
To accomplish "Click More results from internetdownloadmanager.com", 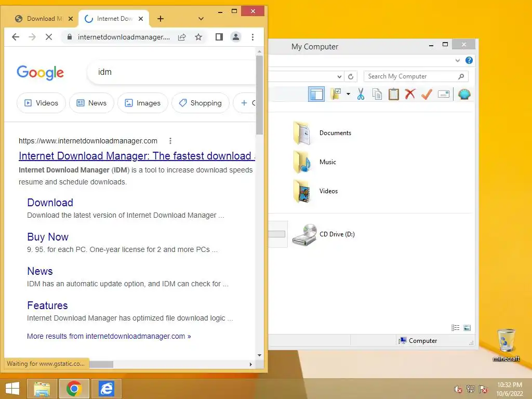I will point(109,336).
